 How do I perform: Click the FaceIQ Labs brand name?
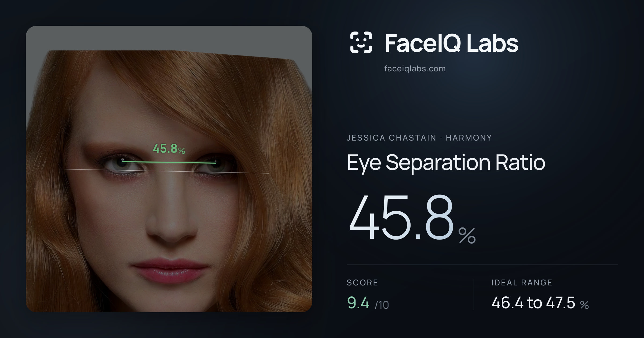tap(452, 43)
